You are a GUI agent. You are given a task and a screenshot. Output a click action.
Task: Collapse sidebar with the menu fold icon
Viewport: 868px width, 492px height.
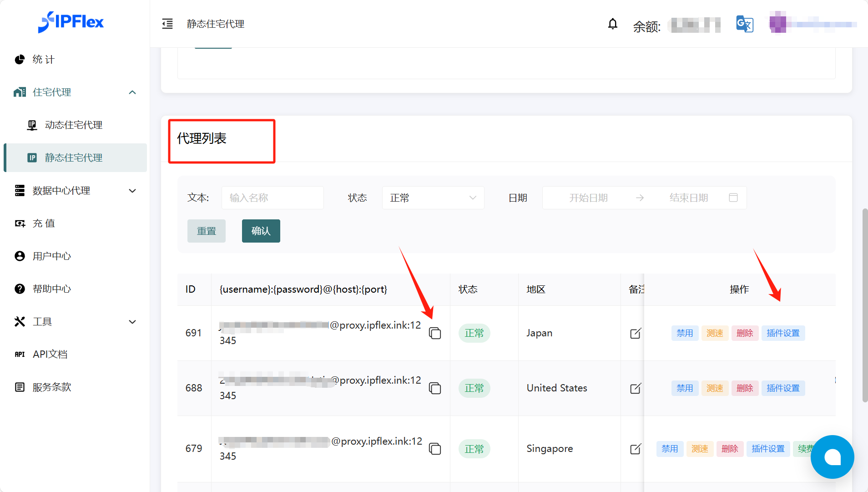[x=167, y=24]
